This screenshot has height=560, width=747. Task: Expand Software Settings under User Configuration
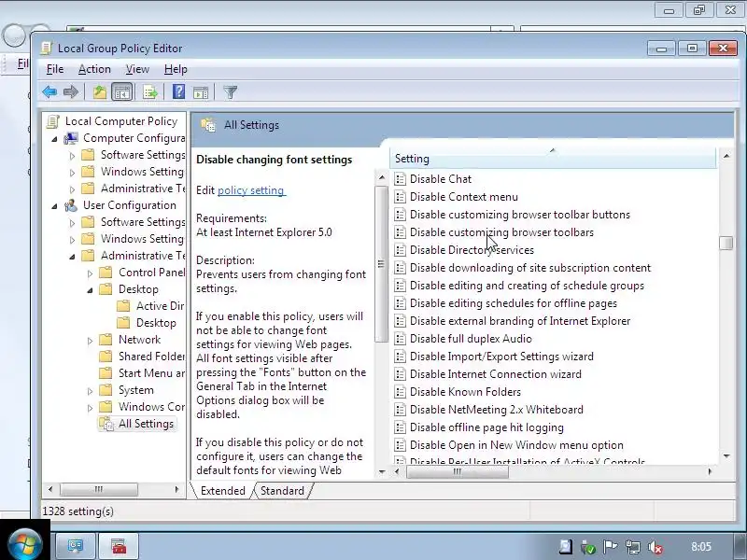click(x=72, y=223)
